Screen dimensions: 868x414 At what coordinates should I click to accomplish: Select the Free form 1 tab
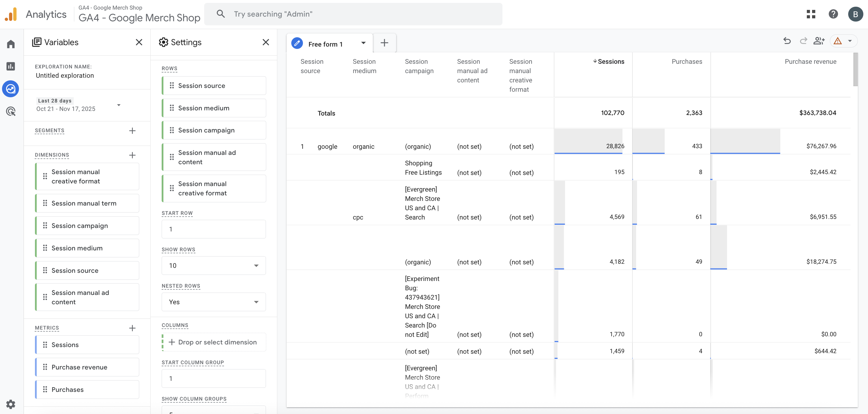325,44
